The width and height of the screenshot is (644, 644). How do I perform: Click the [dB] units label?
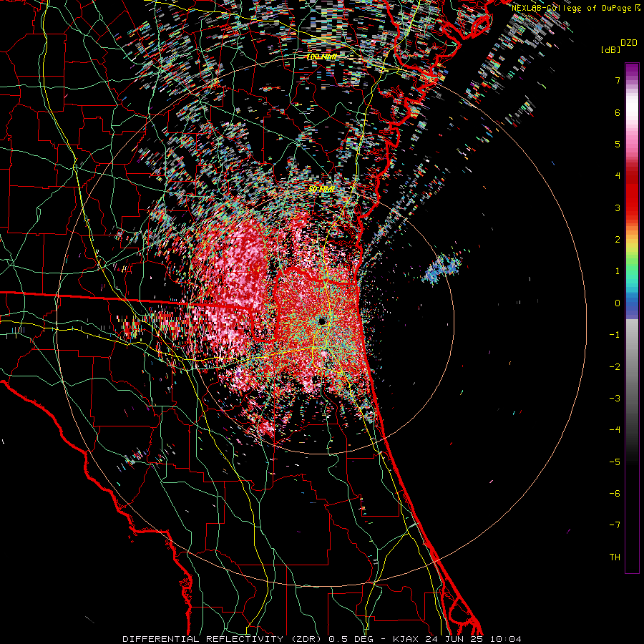611,49
